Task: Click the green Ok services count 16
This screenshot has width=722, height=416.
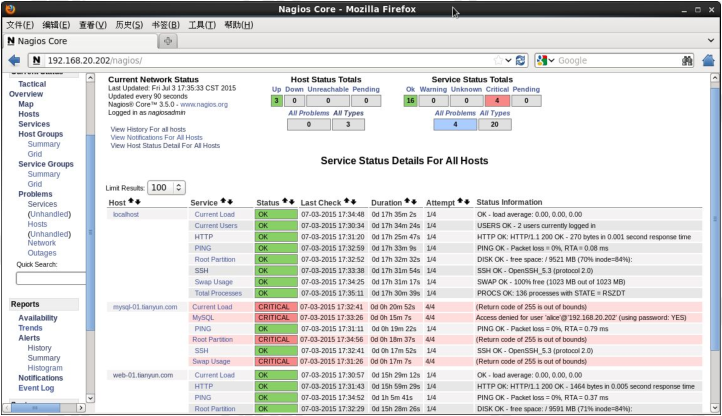Action: [x=410, y=100]
